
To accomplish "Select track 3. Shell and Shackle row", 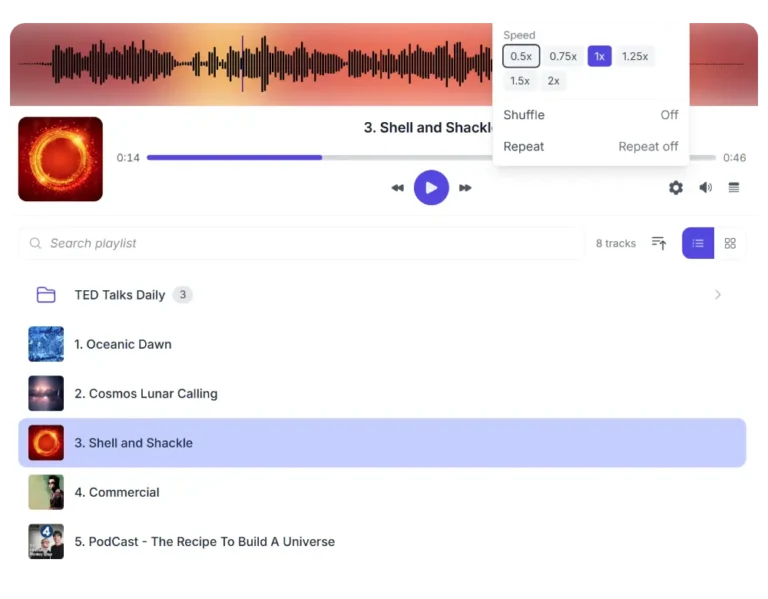I will (382, 443).
